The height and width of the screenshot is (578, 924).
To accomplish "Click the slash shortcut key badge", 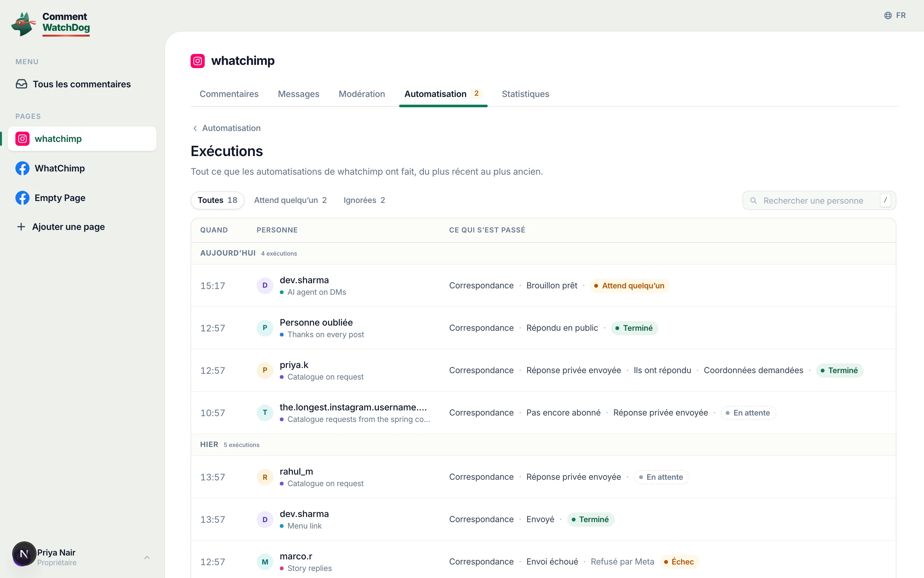I will click(x=885, y=200).
